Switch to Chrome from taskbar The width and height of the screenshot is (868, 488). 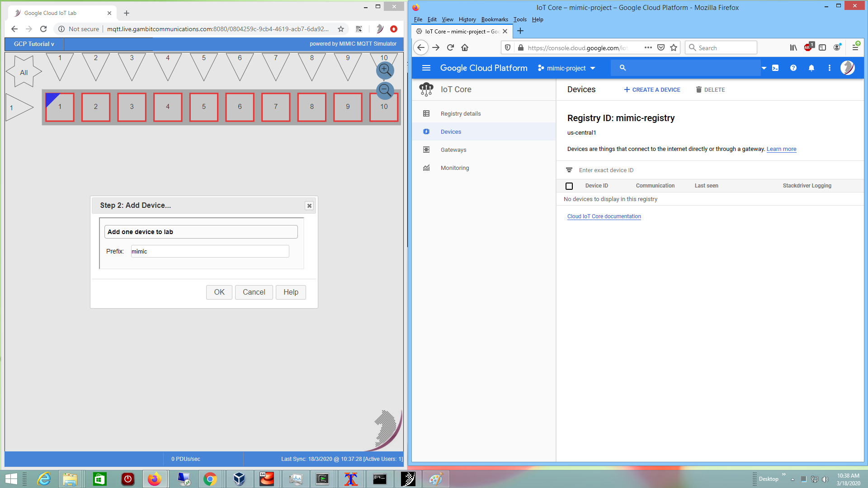(210, 479)
